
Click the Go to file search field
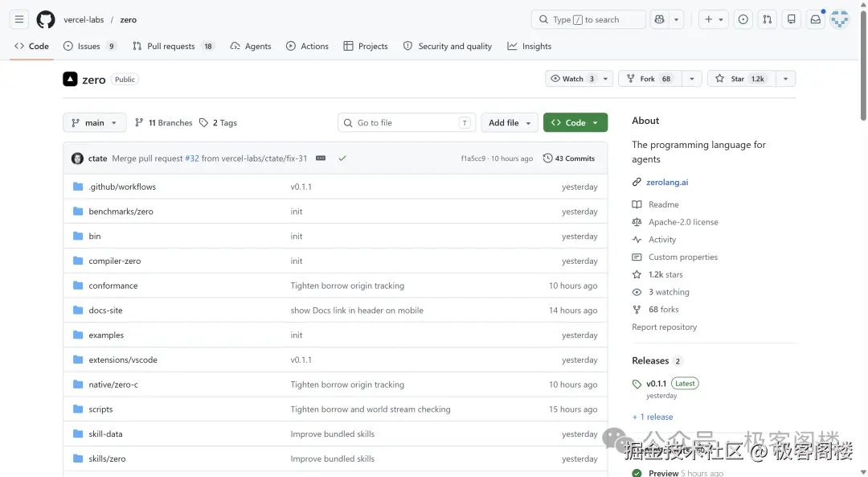[x=407, y=122]
